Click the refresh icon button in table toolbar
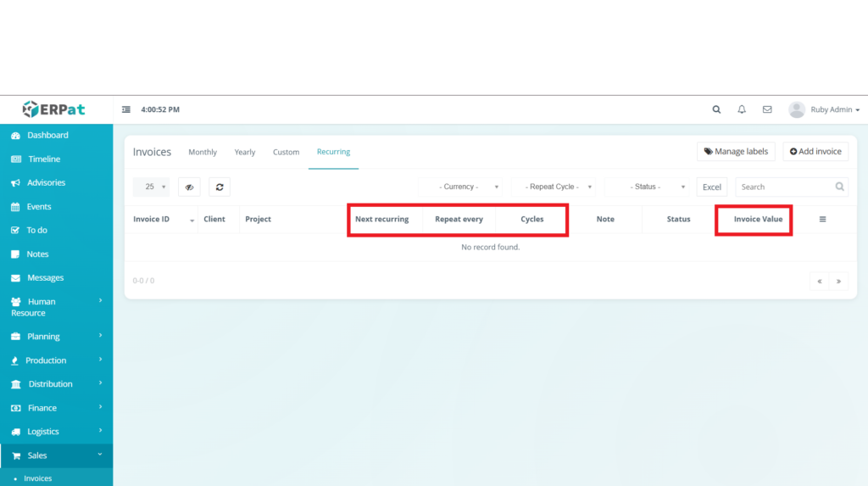This screenshot has width=868, height=486. click(x=220, y=187)
